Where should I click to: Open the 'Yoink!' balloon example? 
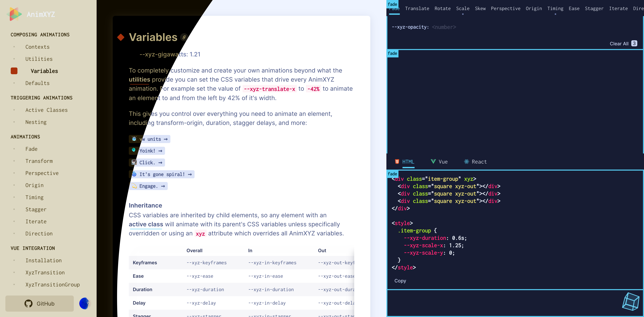point(147,151)
